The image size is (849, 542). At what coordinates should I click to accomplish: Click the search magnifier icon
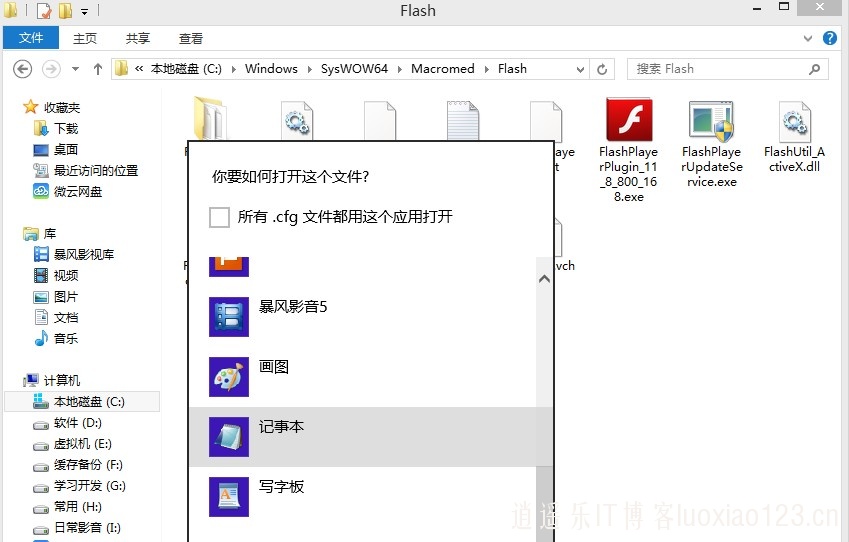tap(814, 69)
